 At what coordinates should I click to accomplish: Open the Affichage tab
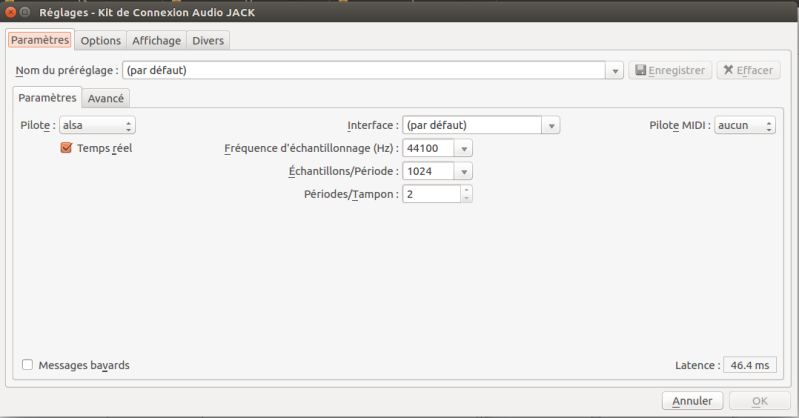(x=156, y=41)
